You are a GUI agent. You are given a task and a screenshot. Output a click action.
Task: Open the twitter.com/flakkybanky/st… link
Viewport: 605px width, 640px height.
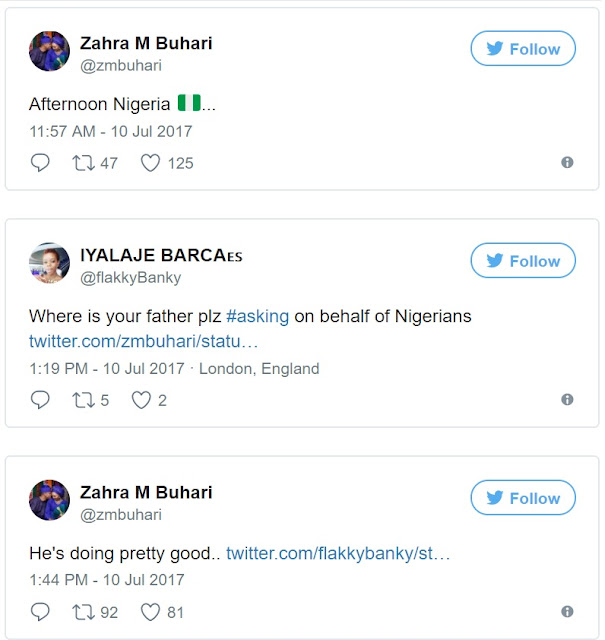338,553
